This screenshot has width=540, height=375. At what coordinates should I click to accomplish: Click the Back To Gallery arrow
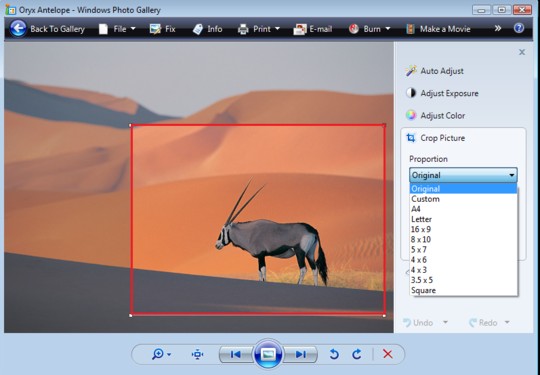pyautogui.click(x=18, y=28)
